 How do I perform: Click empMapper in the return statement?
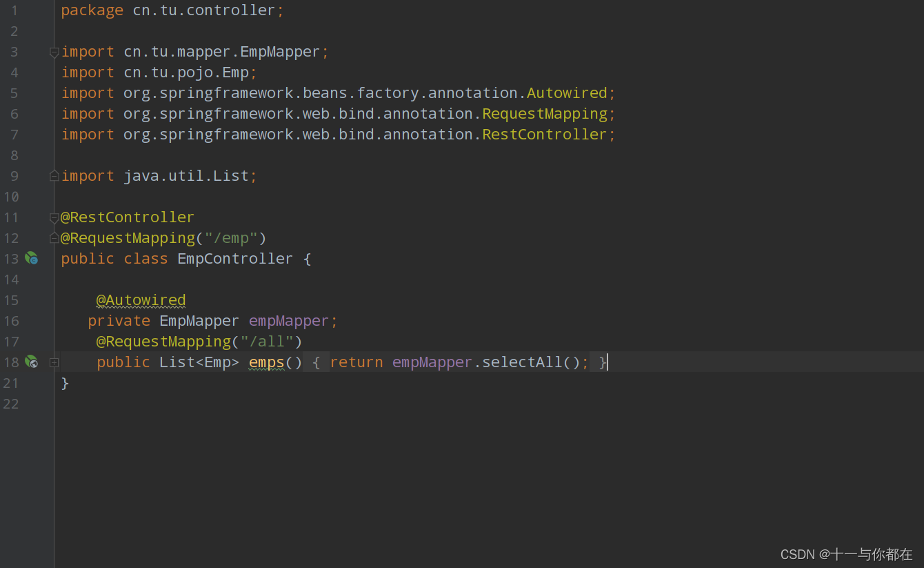[432, 362]
